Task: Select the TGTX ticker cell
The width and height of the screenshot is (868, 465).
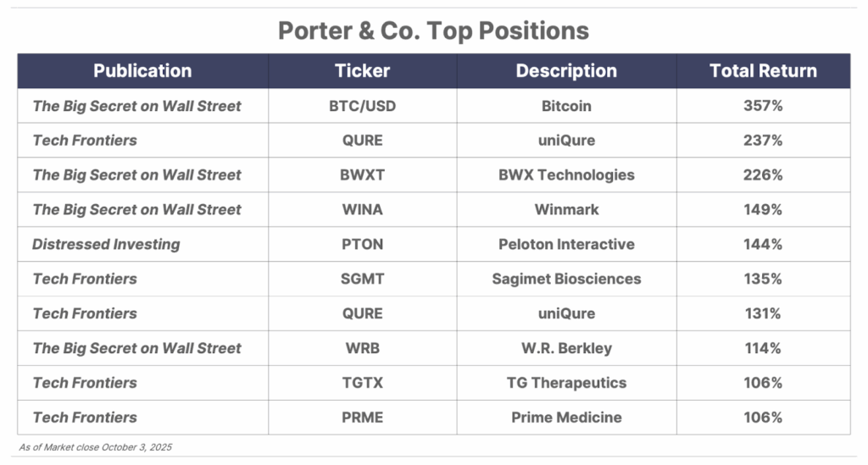Action: 362,383
